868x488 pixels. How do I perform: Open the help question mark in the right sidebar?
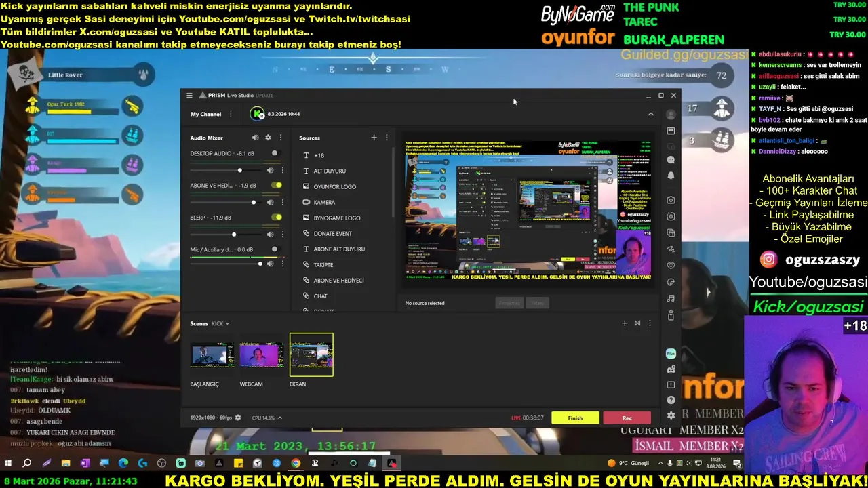coord(671,400)
